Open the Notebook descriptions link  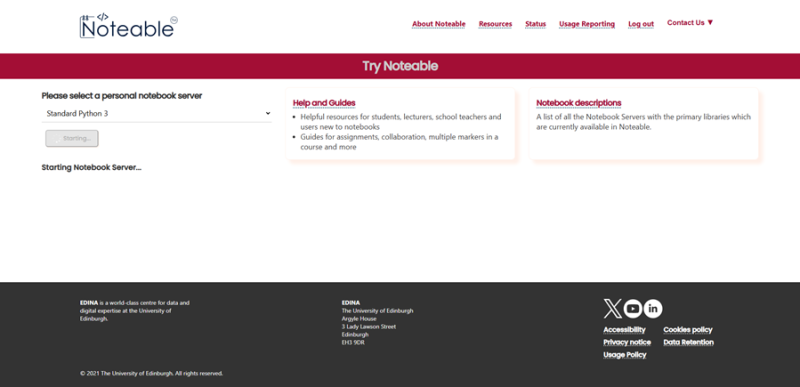pyautogui.click(x=579, y=103)
